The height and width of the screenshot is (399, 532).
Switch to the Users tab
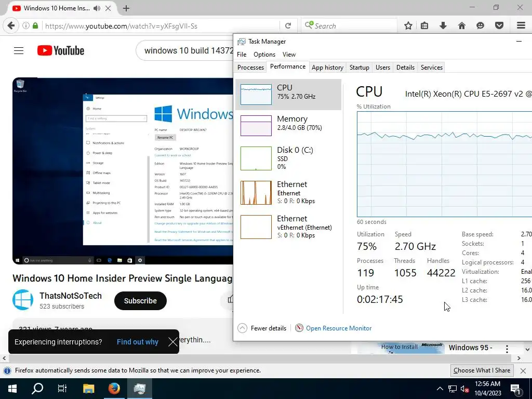[383, 67]
